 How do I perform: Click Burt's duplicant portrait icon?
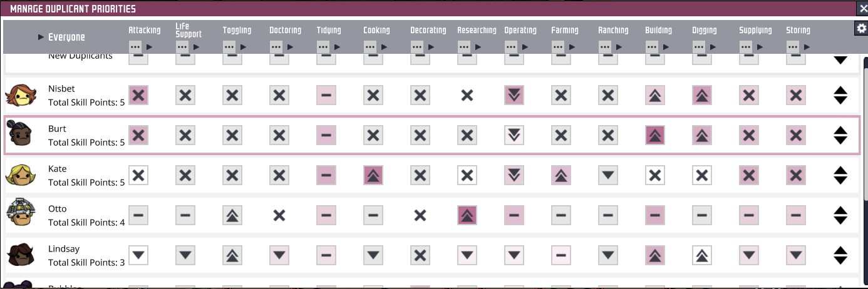pos(17,135)
